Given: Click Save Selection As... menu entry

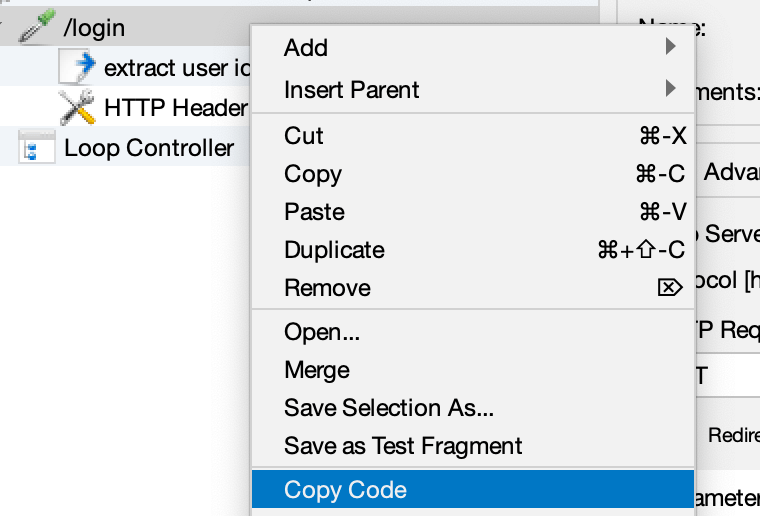Looking at the screenshot, I should pyautogui.click(x=388, y=407).
